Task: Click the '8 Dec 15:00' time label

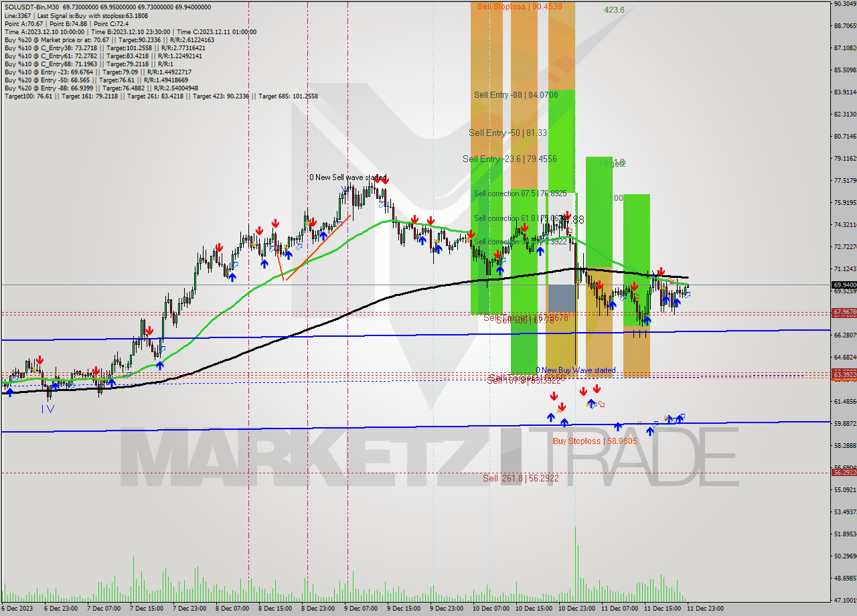Action: [275, 609]
